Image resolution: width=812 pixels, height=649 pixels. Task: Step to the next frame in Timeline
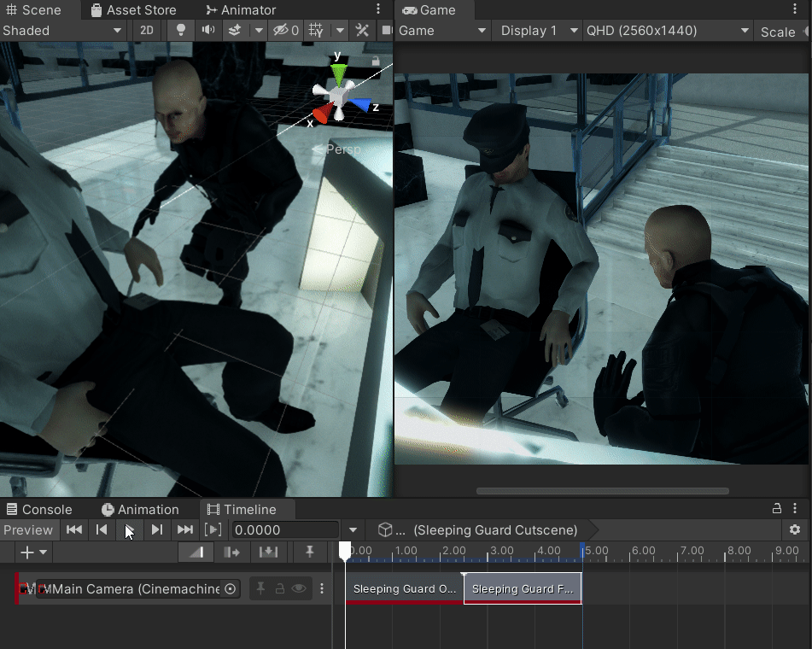(x=157, y=529)
